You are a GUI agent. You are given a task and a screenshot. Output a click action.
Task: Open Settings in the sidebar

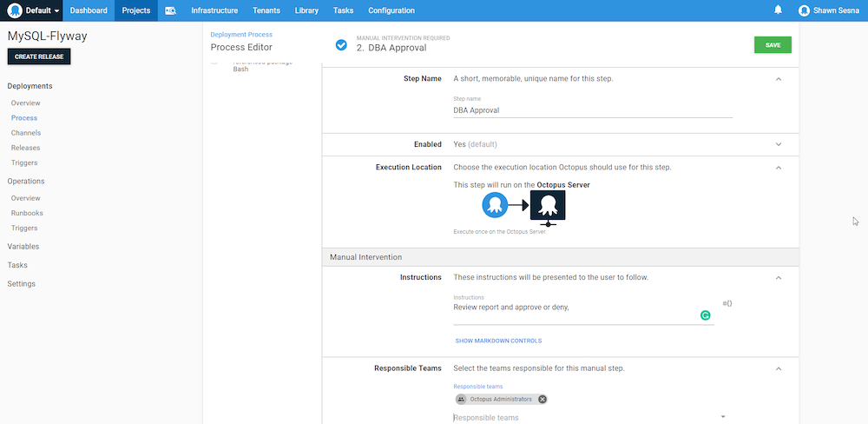point(21,284)
